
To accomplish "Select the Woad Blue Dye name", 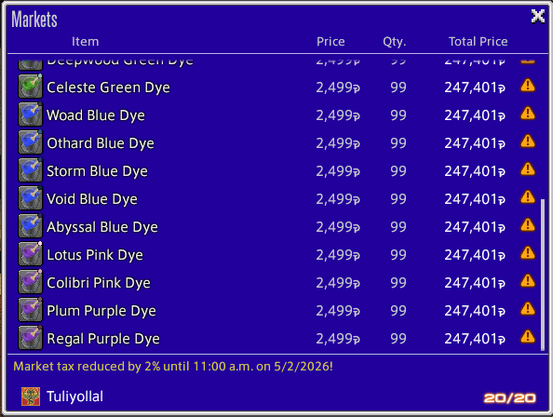I will pyautogui.click(x=96, y=115).
